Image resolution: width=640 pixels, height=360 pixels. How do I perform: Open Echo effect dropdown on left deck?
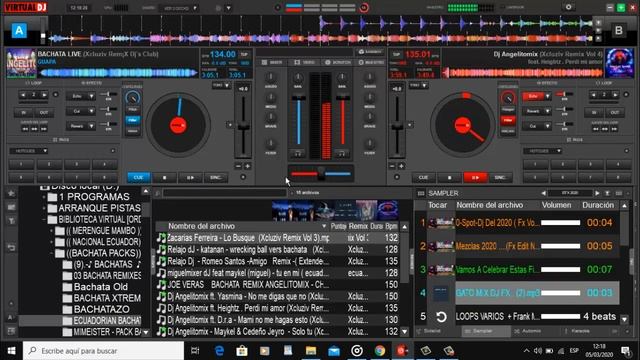[91, 96]
